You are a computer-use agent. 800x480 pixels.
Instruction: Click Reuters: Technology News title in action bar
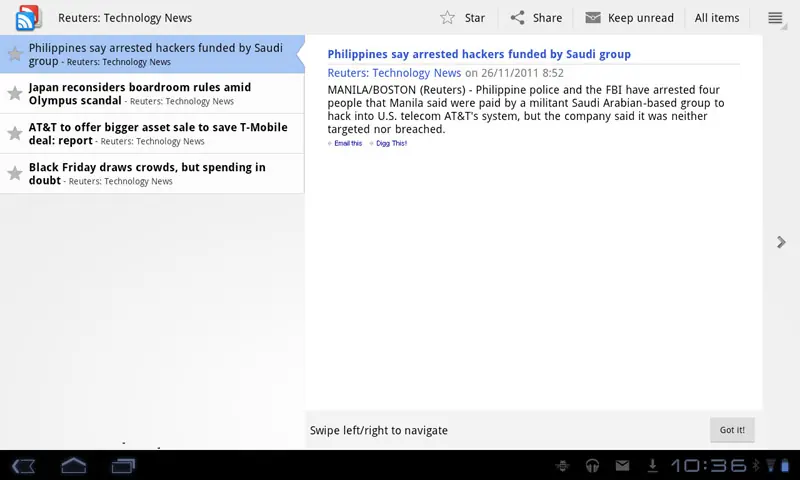(125, 18)
